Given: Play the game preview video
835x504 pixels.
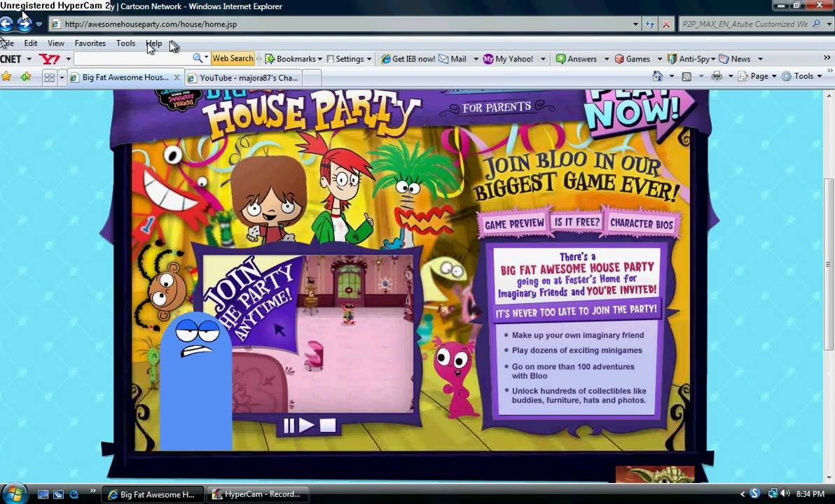Looking at the screenshot, I should point(307,425).
